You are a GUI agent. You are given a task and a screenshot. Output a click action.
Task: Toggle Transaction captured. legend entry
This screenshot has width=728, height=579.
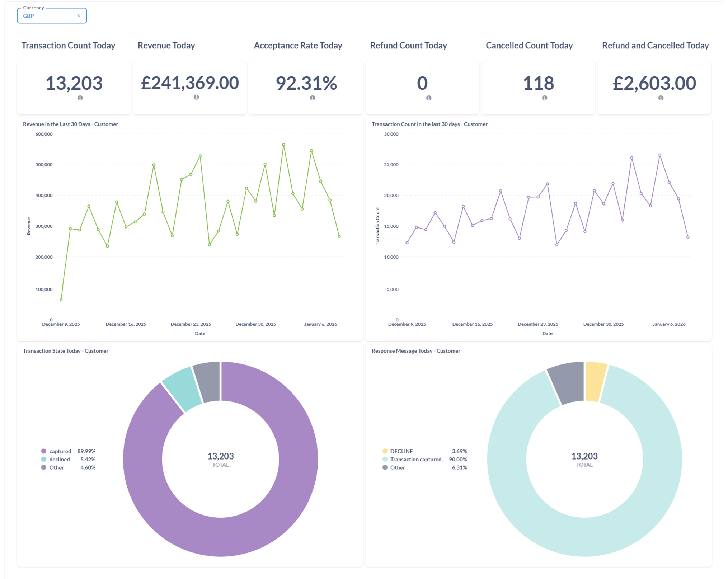click(413, 460)
